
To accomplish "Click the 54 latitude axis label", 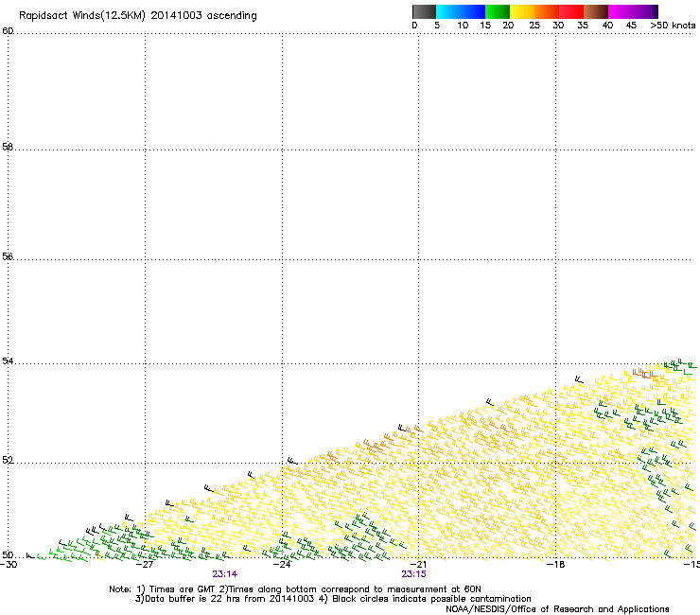I will (x=8, y=360).
